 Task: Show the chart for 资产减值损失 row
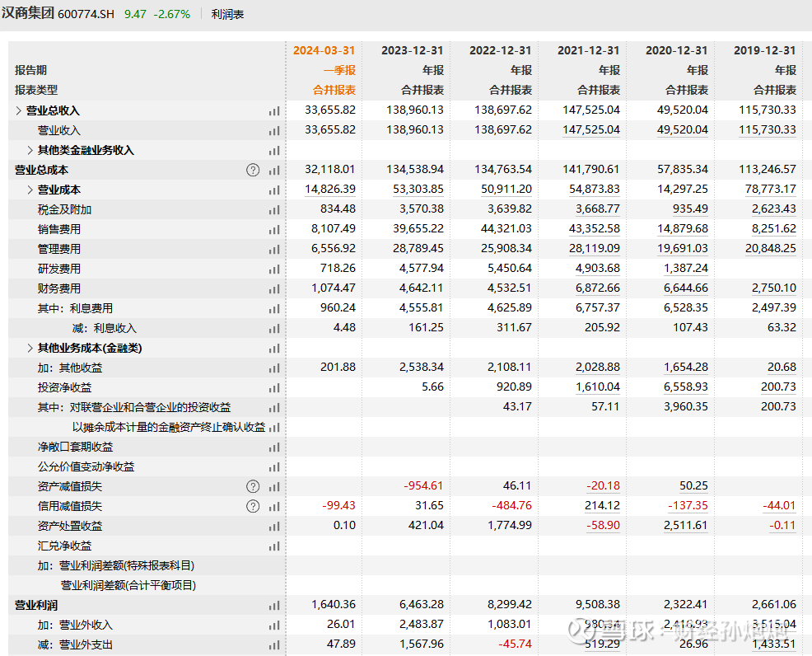(x=274, y=486)
